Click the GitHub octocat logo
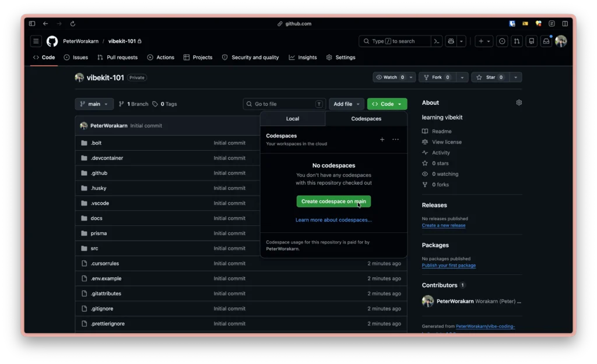 click(52, 41)
